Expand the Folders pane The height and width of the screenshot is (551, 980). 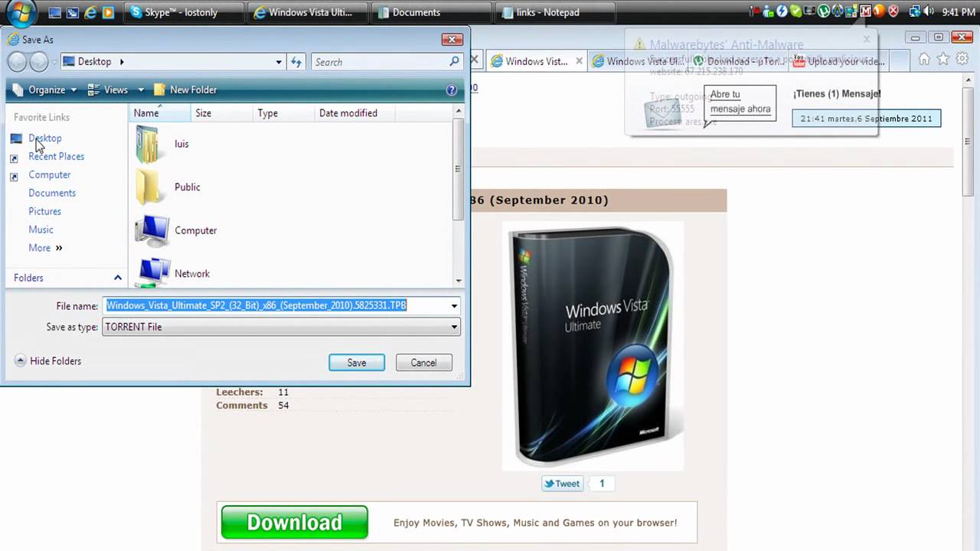tap(118, 278)
